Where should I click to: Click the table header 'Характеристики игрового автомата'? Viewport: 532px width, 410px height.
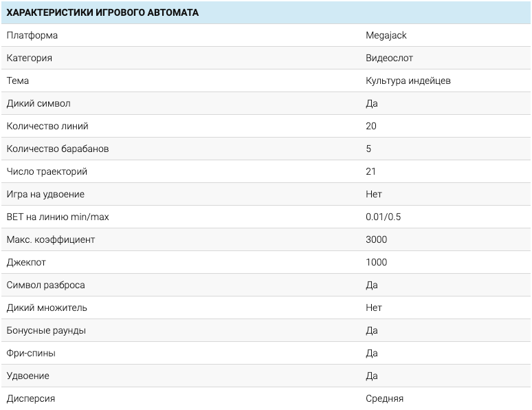tap(102, 12)
